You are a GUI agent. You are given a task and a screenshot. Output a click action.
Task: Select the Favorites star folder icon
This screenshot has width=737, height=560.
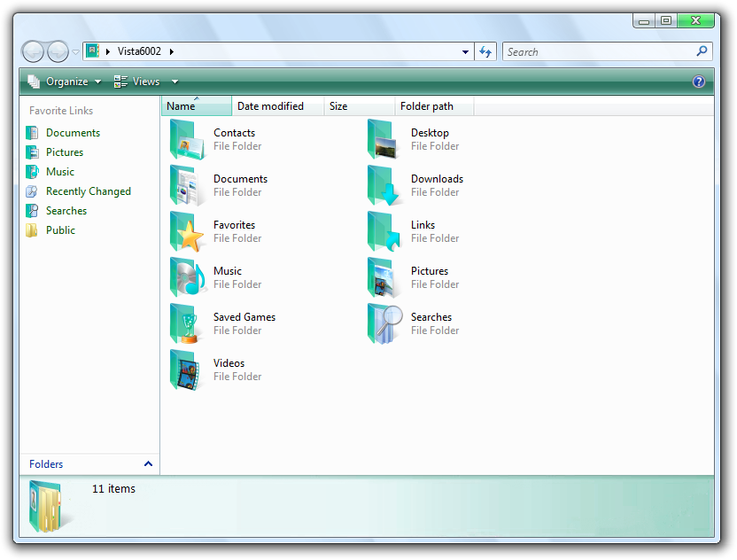click(x=187, y=232)
